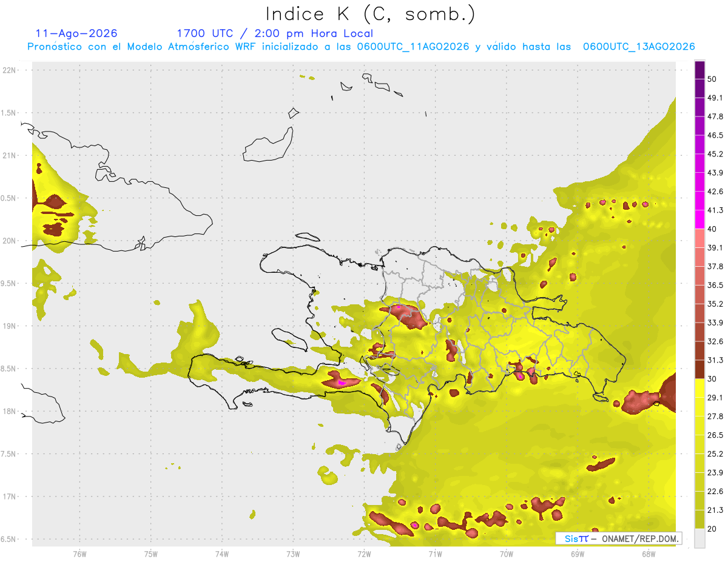Pick the olive swatch between 20 and 21.3
Screen dimensions: 728x562
click(x=700, y=520)
